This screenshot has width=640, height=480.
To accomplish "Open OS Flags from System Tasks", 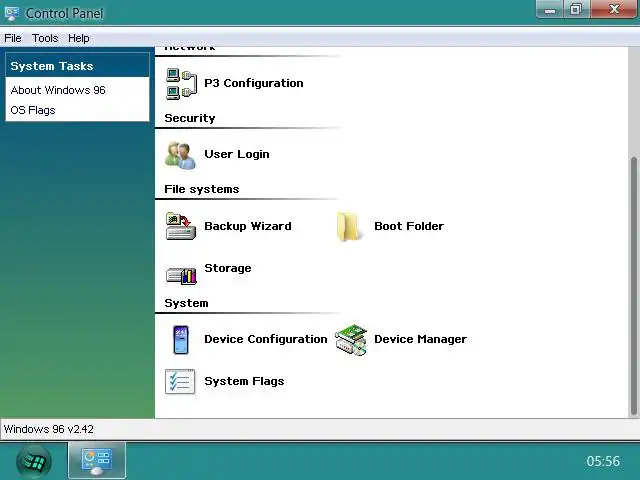I will (x=33, y=110).
